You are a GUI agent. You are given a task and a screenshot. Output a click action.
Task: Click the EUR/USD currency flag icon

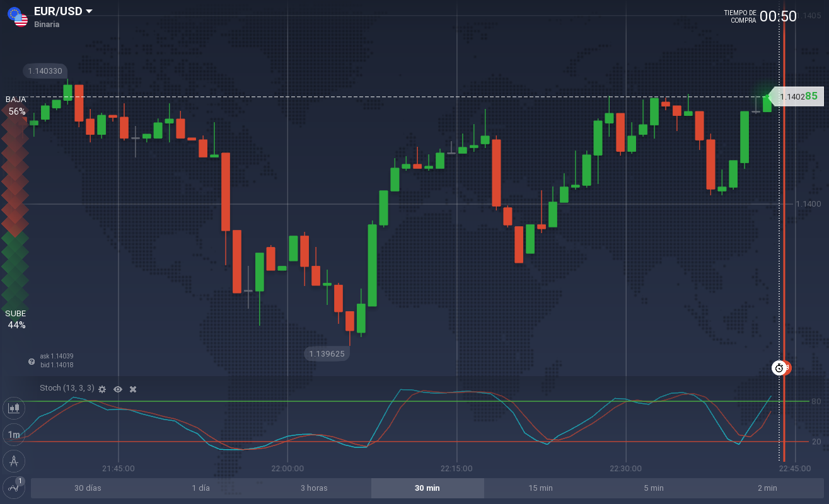pos(18,17)
